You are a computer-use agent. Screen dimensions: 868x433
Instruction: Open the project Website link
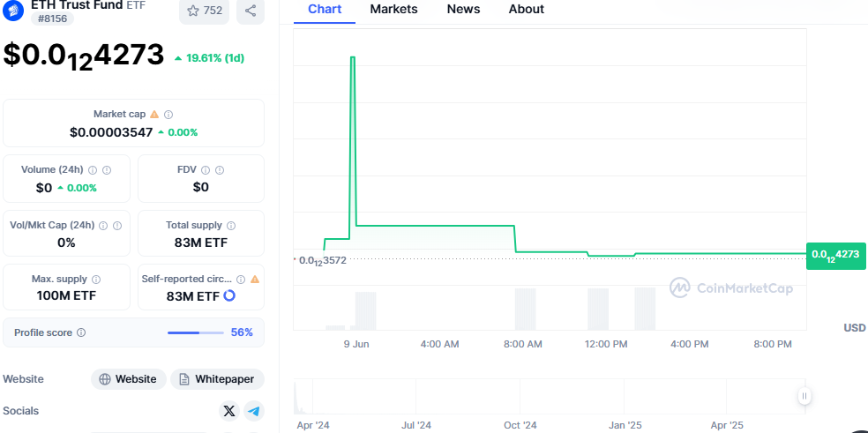coord(129,379)
